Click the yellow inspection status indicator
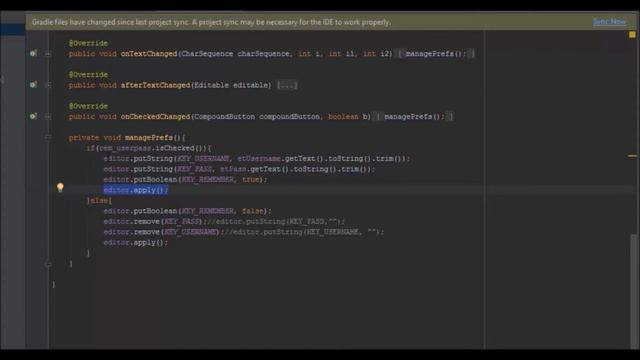Viewport: 640px width, 360px height. [x=632, y=35]
